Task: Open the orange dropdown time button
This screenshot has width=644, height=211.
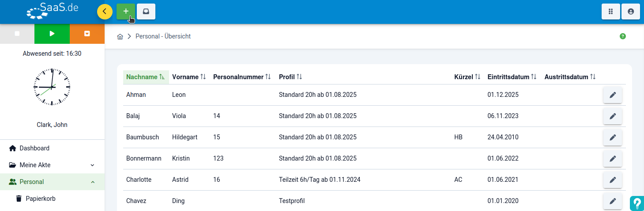Action: pyautogui.click(x=87, y=34)
